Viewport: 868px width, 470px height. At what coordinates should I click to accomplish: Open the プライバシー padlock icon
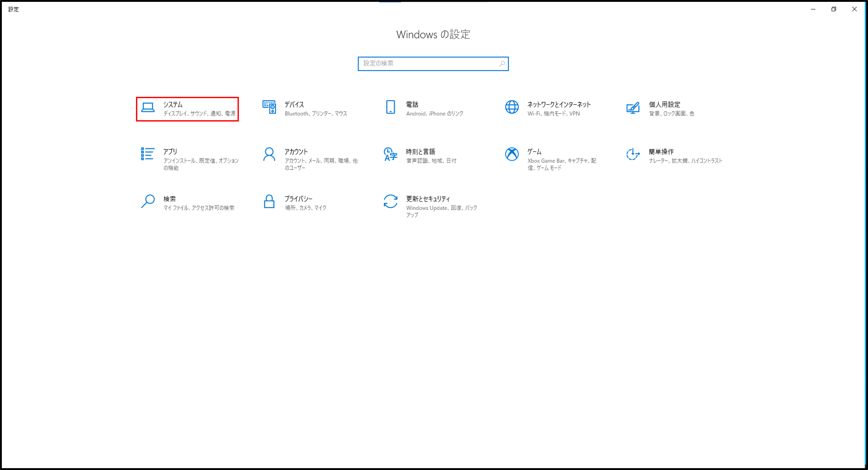(x=269, y=201)
